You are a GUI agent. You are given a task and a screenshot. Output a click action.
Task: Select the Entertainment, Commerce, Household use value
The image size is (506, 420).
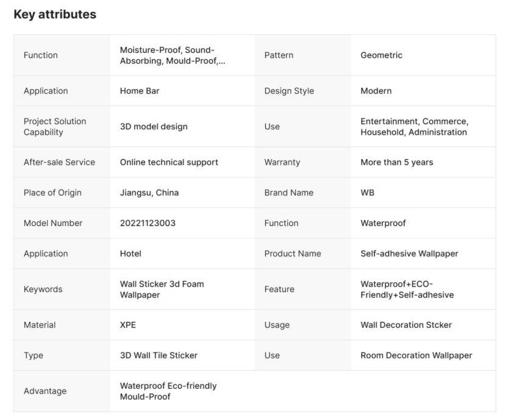click(x=414, y=127)
